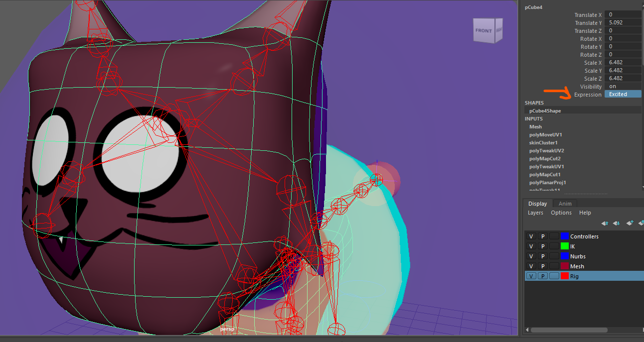Viewport: 644px width, 342px height.
Task: Select the Translate X attribute label
Action: click(x=588, y=15)
